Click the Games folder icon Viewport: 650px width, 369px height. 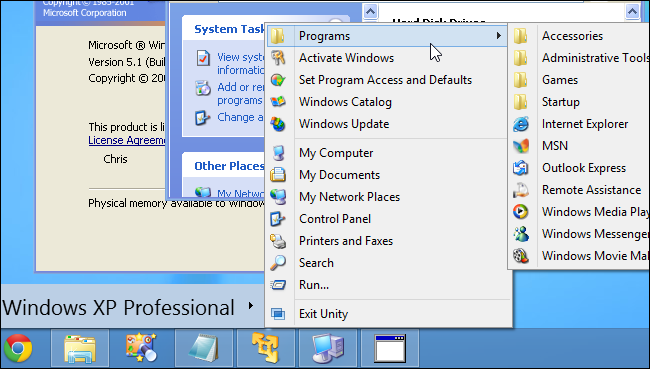[521, 80]
